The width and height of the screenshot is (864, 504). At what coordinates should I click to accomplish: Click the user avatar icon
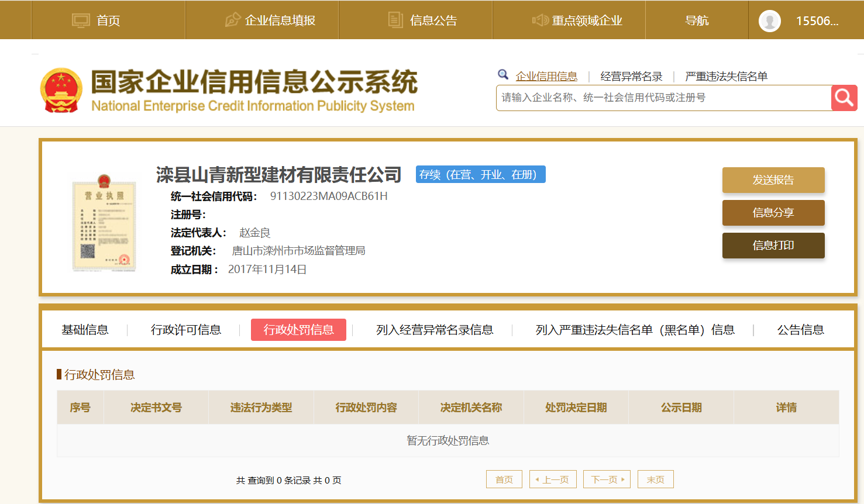[x=769, y=21]
